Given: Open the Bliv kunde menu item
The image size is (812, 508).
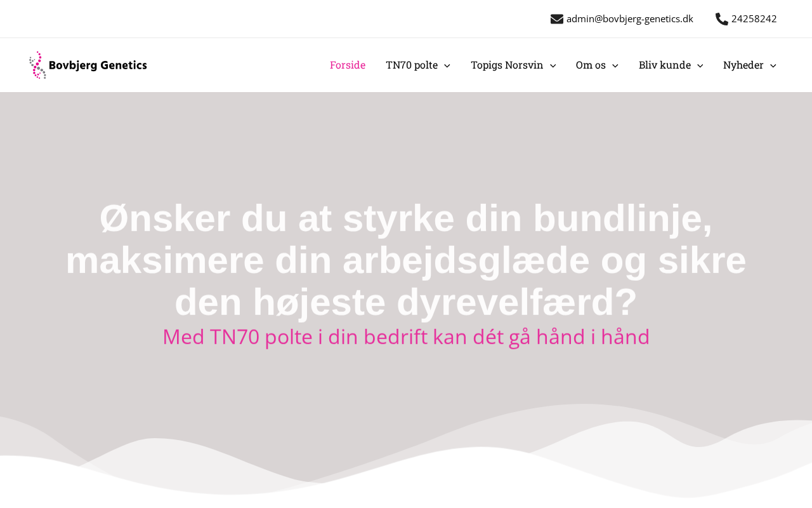Looking at the screenshot, I should click(665, 65).
